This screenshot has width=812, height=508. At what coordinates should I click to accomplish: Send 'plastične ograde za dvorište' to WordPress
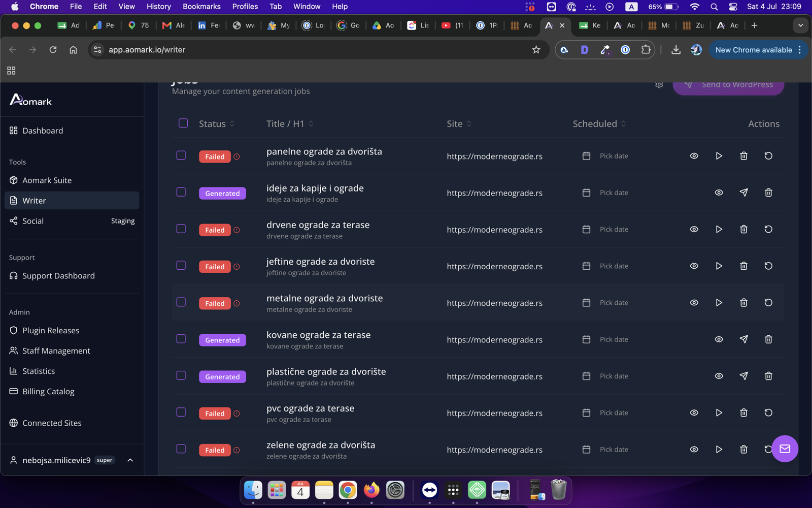pos(743,376)
